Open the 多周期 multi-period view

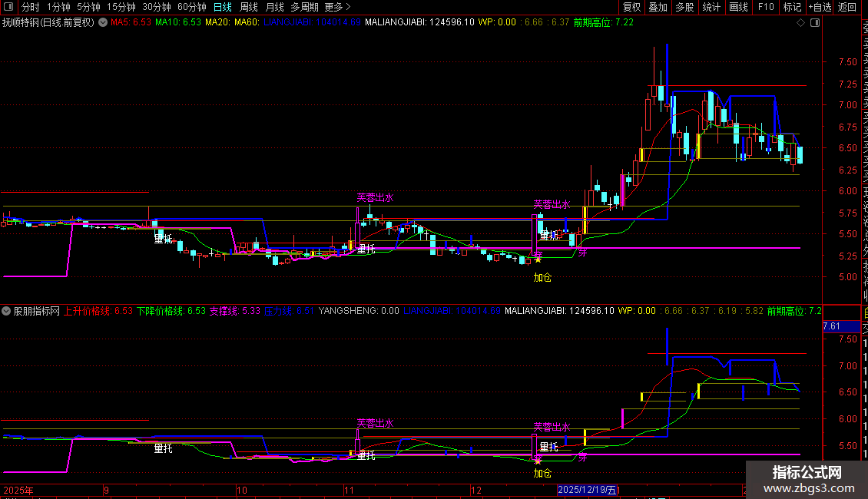(x=304, y=7)
